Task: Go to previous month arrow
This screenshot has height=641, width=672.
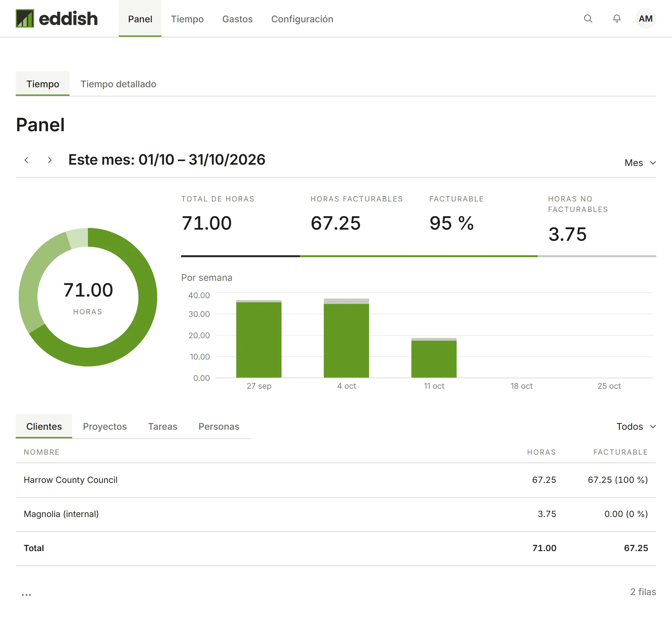Action: 26,160
